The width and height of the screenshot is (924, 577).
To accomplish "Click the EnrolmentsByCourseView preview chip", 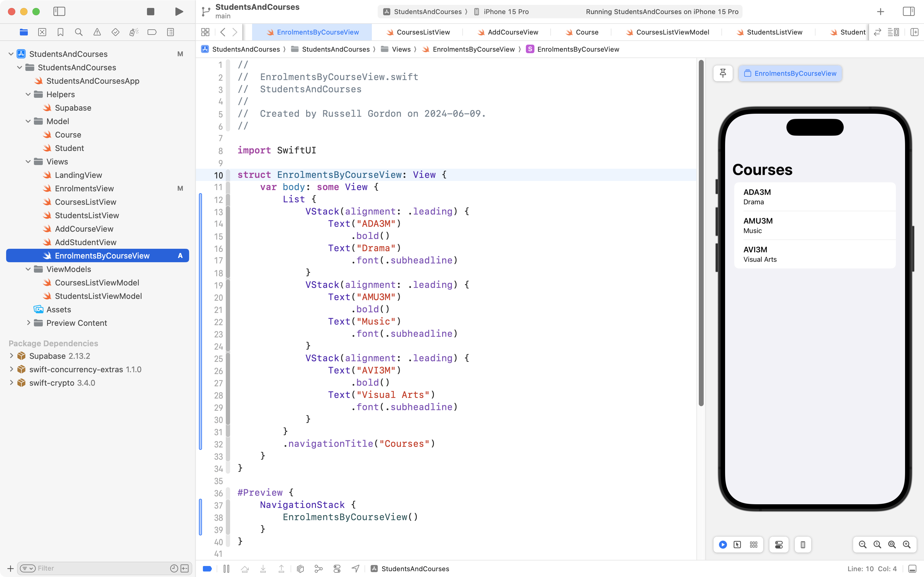I will [x=790, y=73].
